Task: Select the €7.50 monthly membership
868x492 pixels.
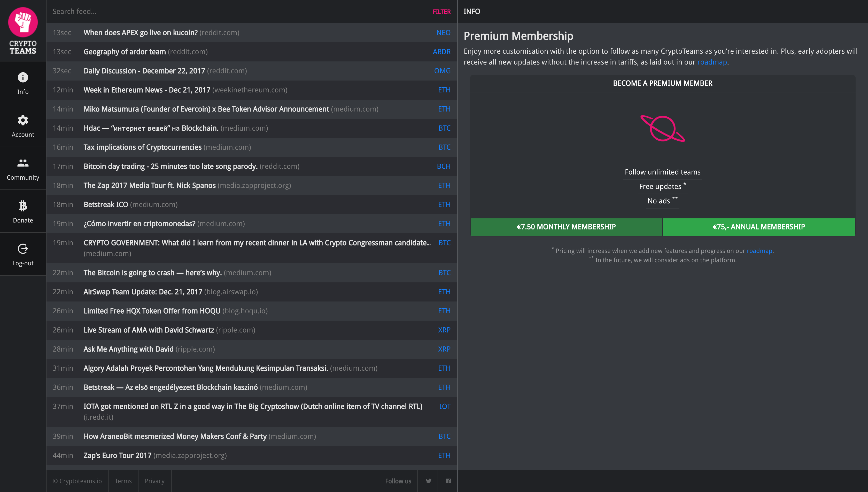Action: coord(566,227)
